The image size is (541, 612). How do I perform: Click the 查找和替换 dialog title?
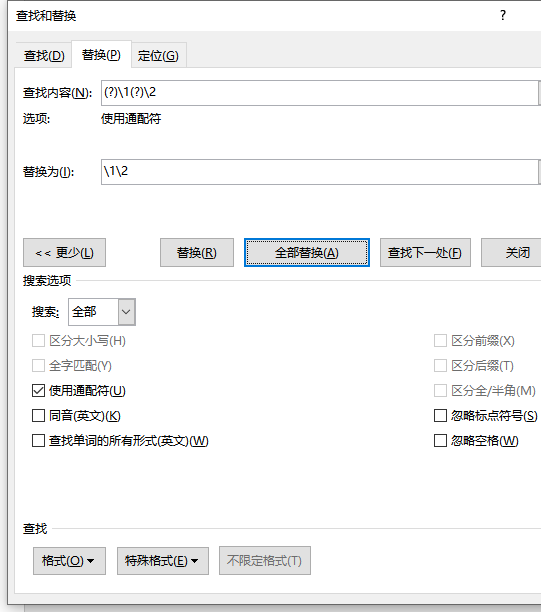pyautogui.click(x=46, y=16)
